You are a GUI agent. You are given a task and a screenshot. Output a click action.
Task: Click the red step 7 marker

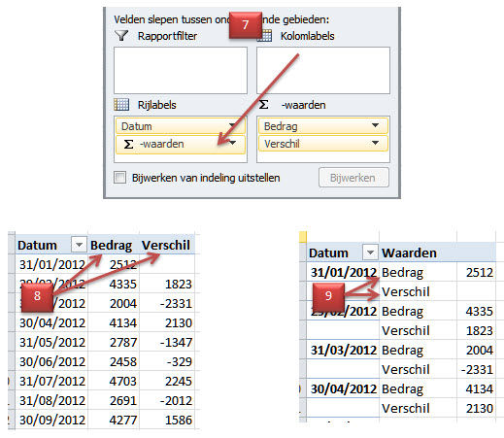(x=246, y=25)
